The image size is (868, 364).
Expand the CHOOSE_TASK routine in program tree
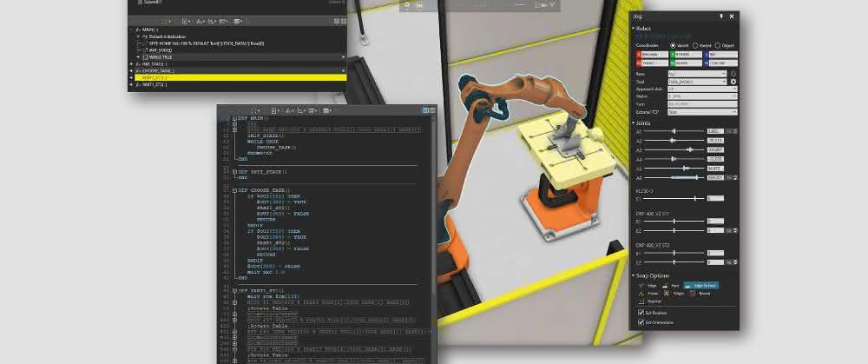tap(131, 71)
